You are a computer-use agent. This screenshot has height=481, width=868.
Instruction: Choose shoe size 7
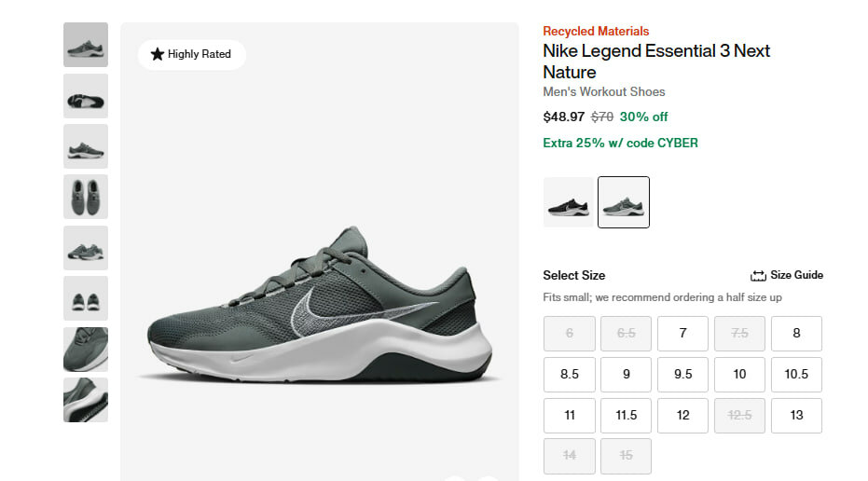pyautogui.click(x=682, y=334)
